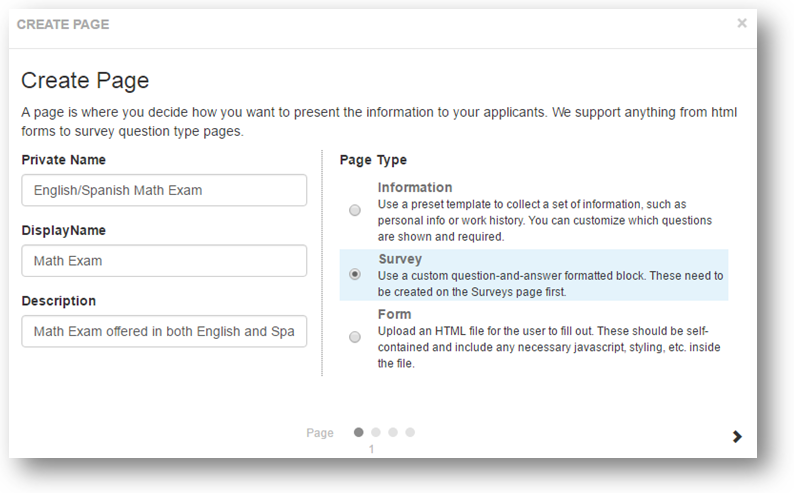Click the bold 'Information' option title

tap(415, 187)
